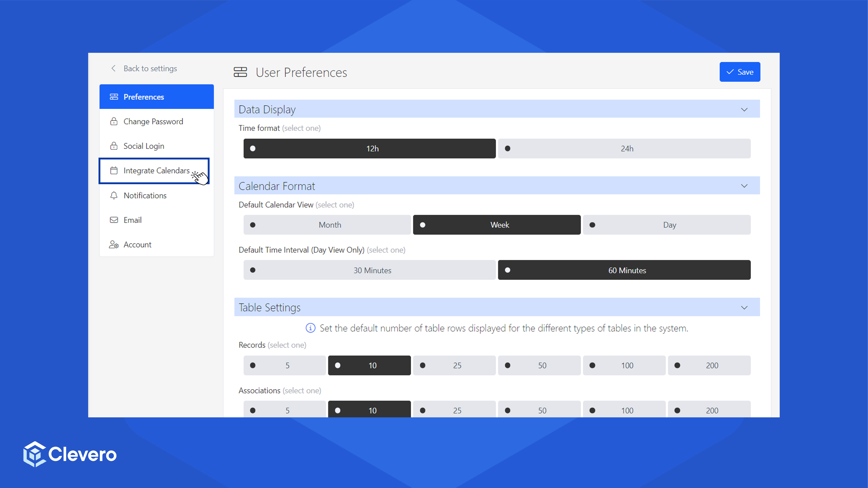Viewport: 868px width, 488px height.
Task: Click the Save button
Action: click(x=740, y=72)
